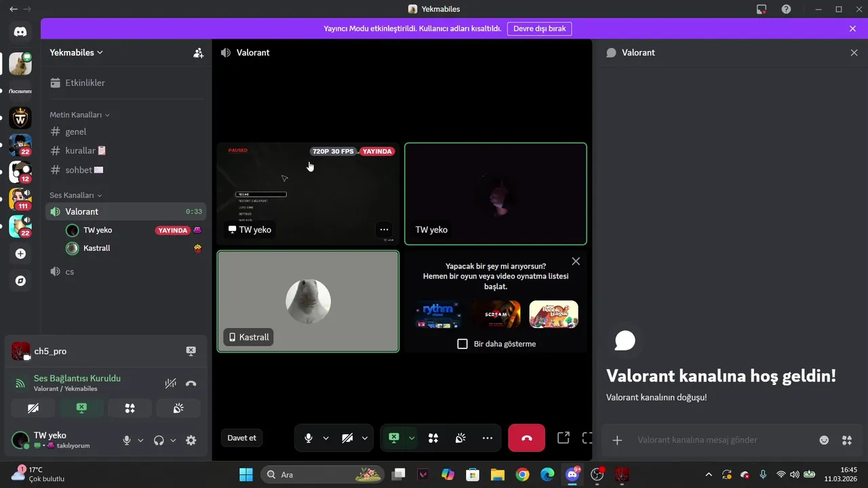
Task: Disconnect with the red hang up button
Action: tap(526, 438)
